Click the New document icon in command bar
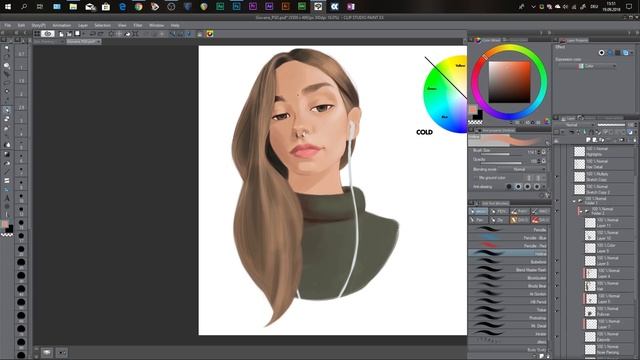640x360 pixels. (x=61, y=34)
